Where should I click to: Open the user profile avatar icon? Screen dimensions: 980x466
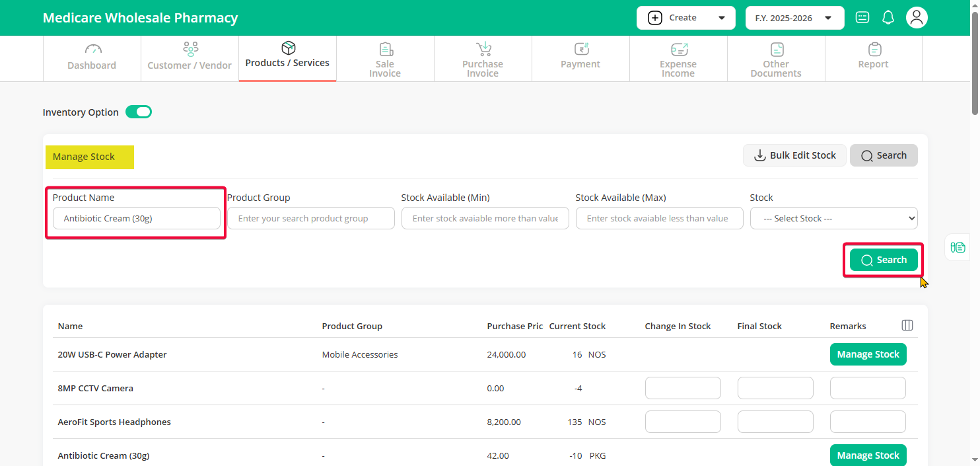pos(916,18)
